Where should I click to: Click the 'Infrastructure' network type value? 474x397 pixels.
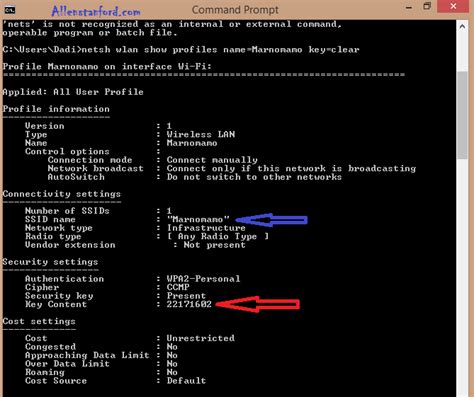click(206, 228)
